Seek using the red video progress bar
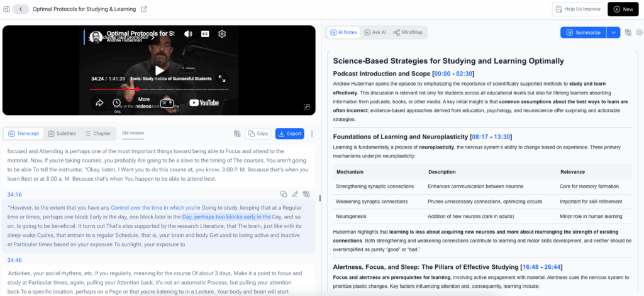The image size is (644, 296). click(159, 89)
